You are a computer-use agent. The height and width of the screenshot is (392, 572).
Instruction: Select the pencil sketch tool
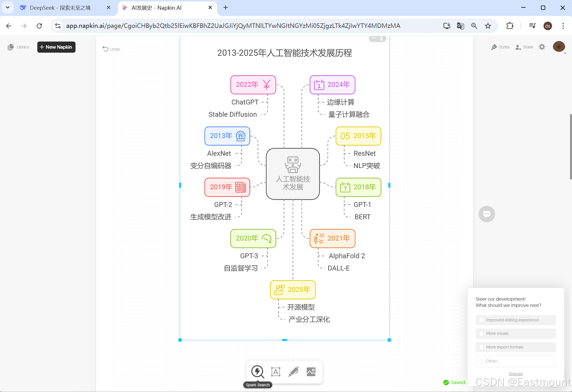(x=293, y=372)
